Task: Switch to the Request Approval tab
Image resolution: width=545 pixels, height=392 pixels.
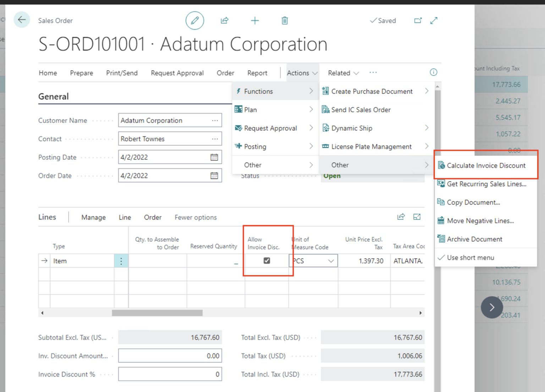Action: (177, 73)
